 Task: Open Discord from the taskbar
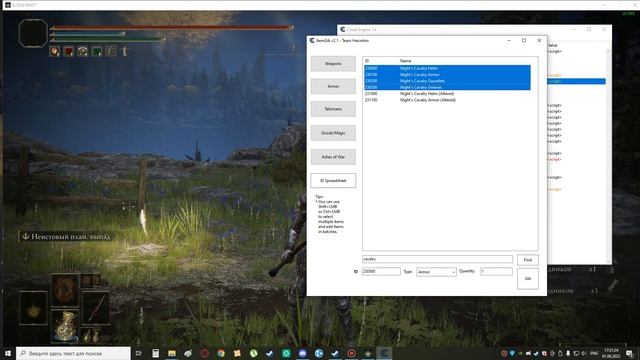(x=302, y=353)
